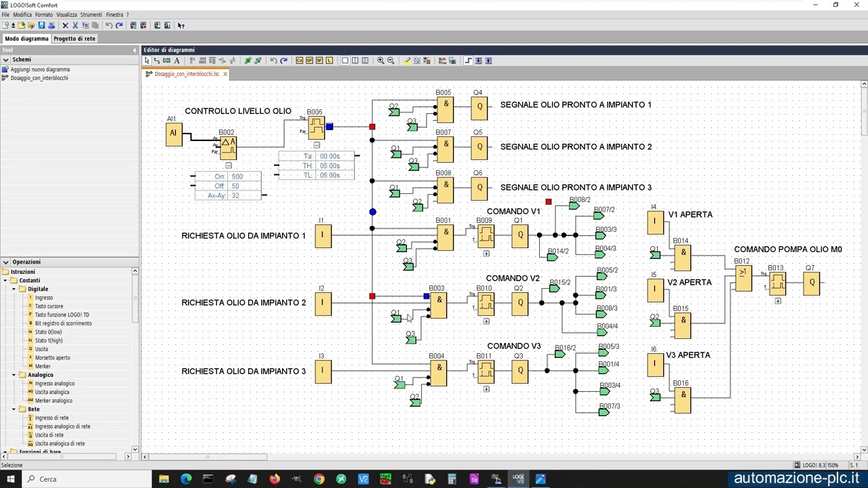Expand parameters under block B013
The image size is (868, 488).
[778, 301]
